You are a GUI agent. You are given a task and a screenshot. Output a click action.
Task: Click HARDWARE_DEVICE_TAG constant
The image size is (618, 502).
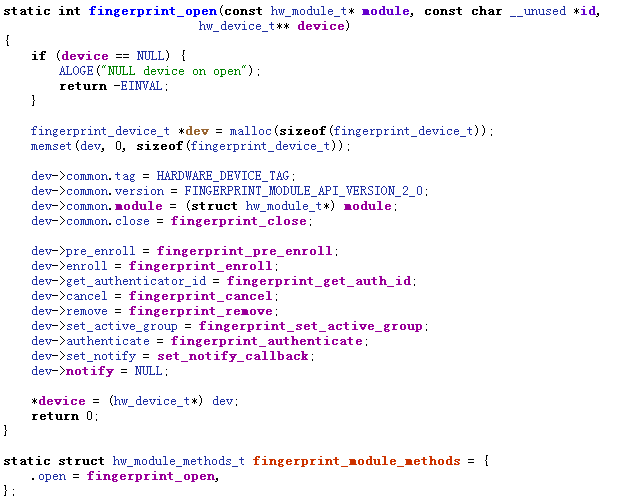223,176
